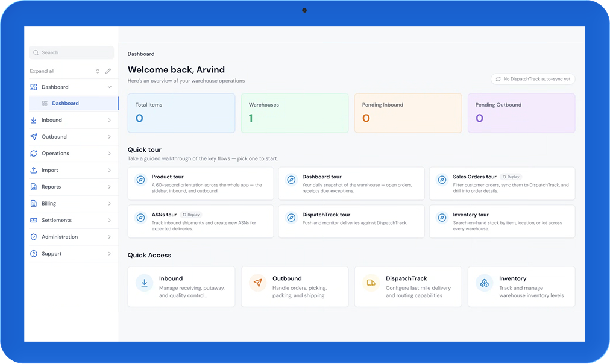Click the No DispatchTrack auto-sync yet badge
Viewport: 610px width, 364px height.
[533, 79]
